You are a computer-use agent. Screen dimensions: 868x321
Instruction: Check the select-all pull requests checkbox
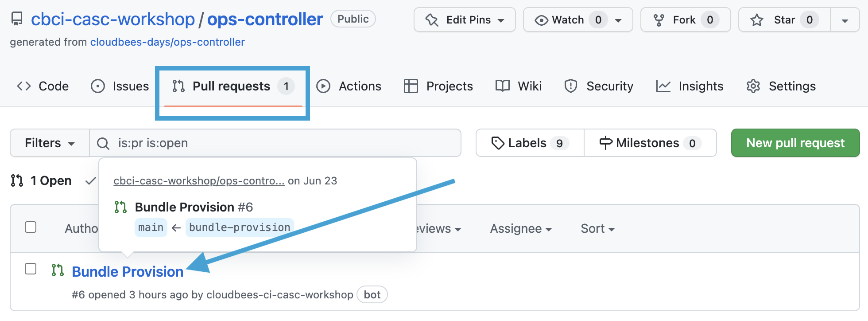(x=31, y=227)
